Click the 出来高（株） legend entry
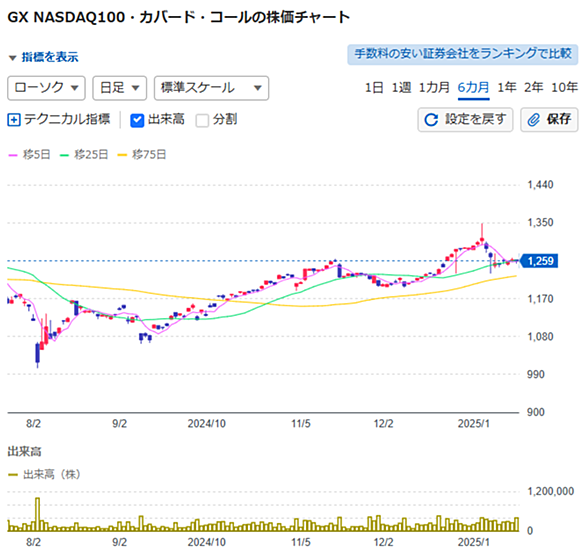Viewport: 586px width, 554px height. [x=44, y=475]
